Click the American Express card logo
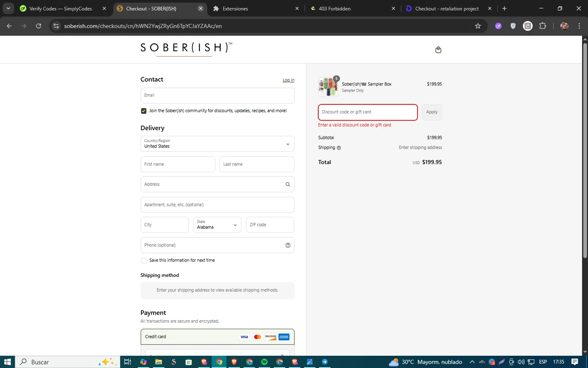The image size is (588, 368). click(x=284, y=337)
